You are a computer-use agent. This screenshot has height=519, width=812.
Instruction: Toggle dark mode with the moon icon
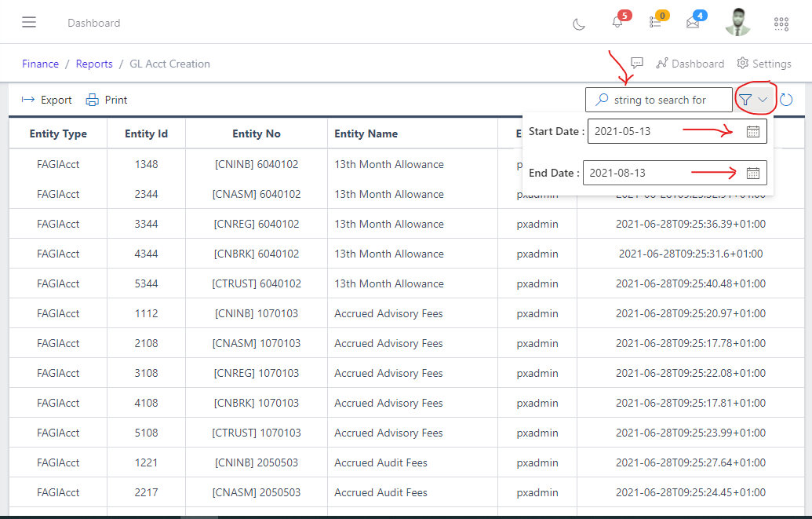point(578,24)
